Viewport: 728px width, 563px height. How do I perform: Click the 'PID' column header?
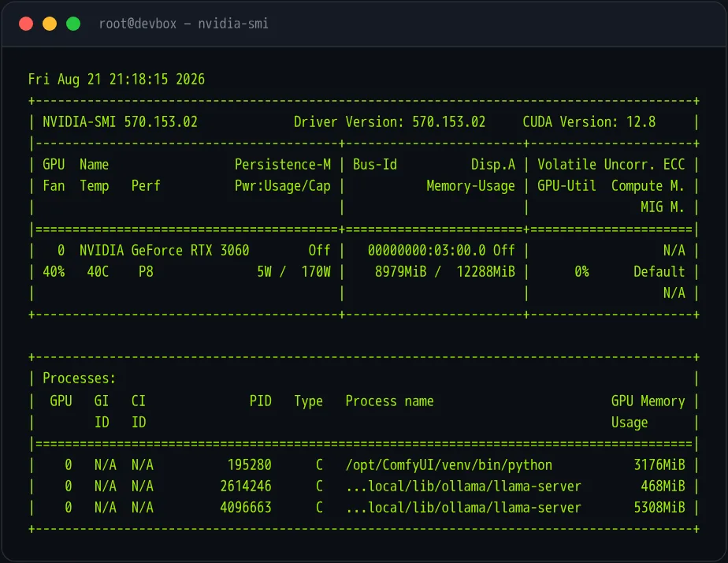[261, 401]
